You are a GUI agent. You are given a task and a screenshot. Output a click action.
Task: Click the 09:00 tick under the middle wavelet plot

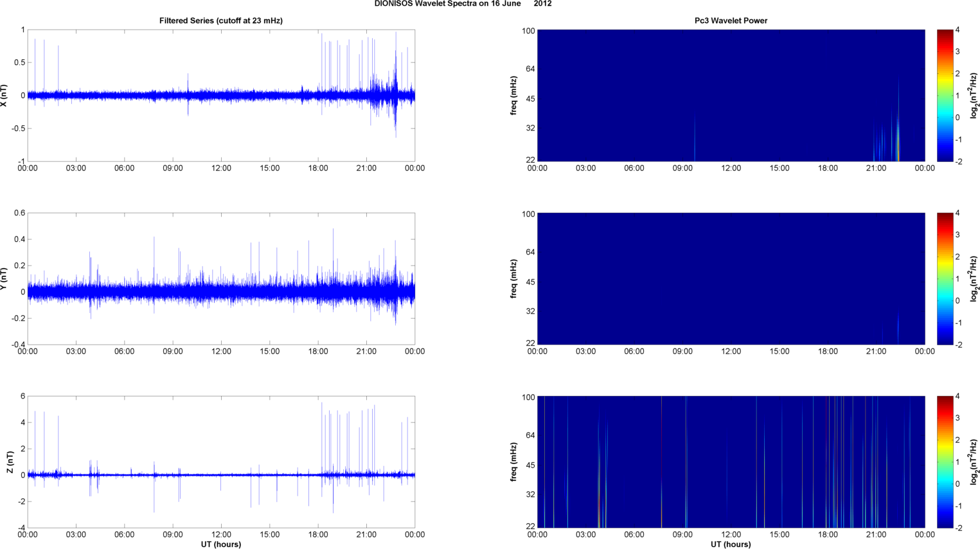point(682,352)
